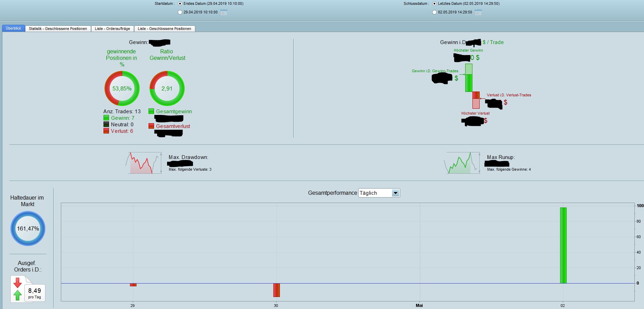This screenshot has width=644, height=309.
Task: Click the 'Max Runup:' label
Action: 501,157
